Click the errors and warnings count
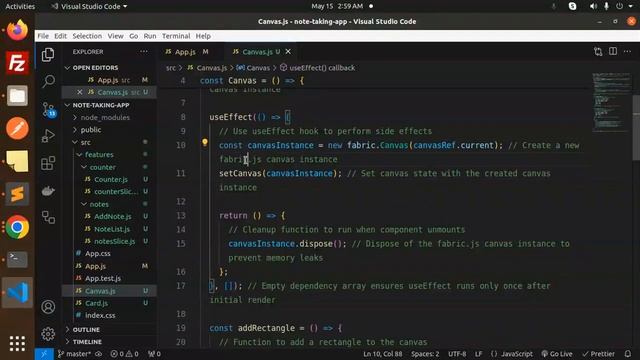Viewport: 640px width, 360px height. [x=124, y=354]
